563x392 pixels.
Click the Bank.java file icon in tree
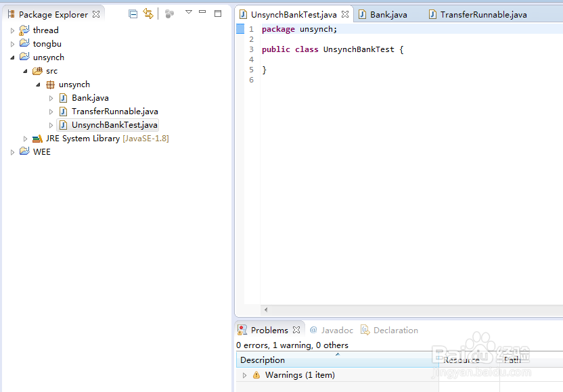(63, 98)
